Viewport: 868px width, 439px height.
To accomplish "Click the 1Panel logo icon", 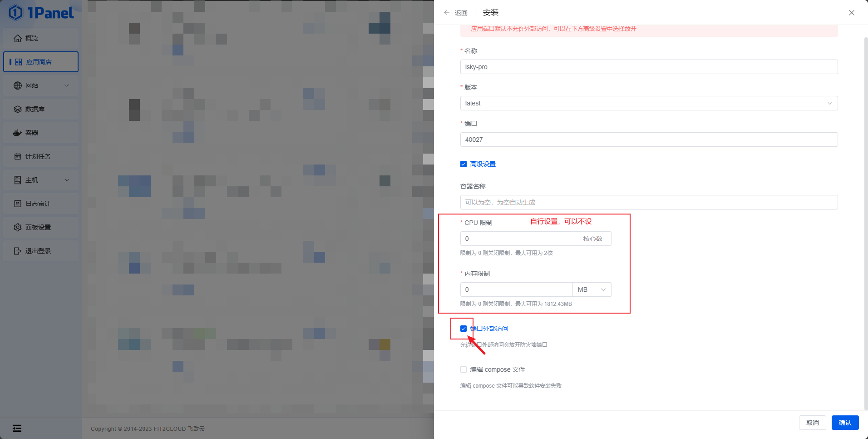I will [15, 13].
